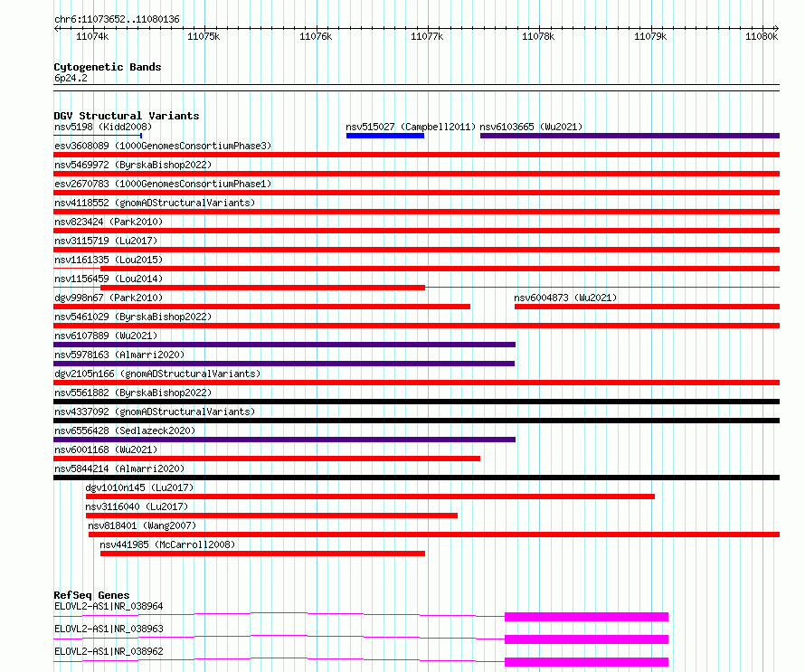Click the red bar under nsv441985

point(262,554)
